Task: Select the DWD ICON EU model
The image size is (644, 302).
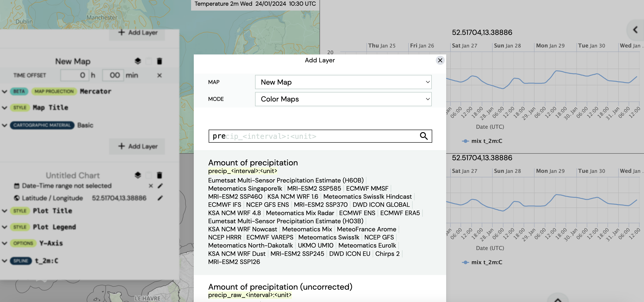Action: pos(349,254)
